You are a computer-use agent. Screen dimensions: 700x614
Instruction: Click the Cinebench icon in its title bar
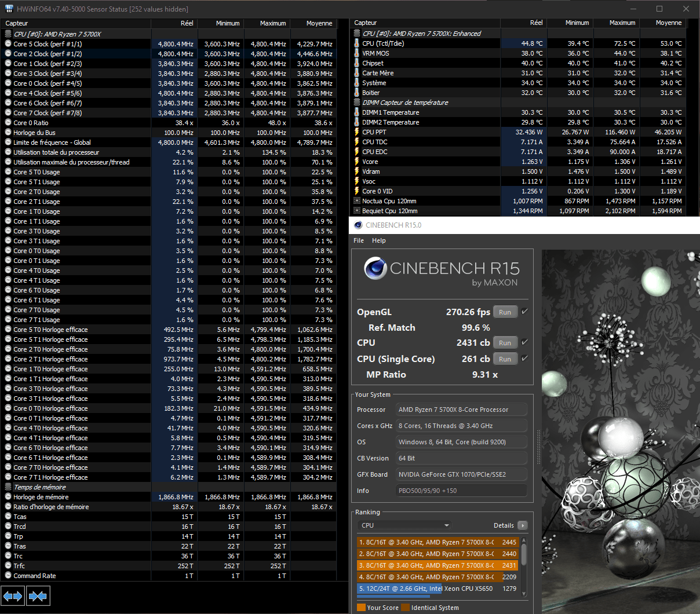pos(357,225)
